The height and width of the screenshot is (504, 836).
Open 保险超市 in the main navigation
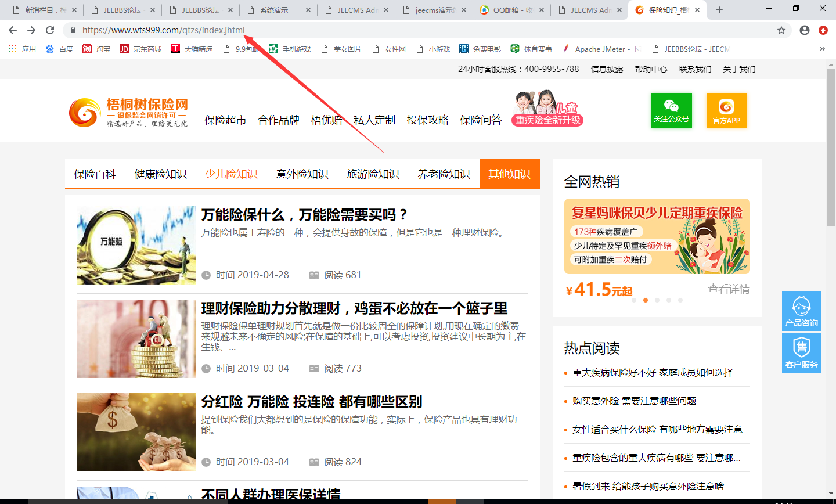coord(225,120)
